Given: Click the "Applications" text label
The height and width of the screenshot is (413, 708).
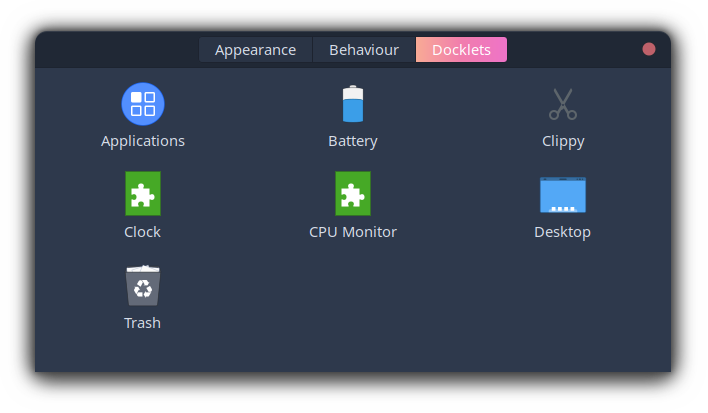Looking at the screenshot, I should (x=143, y=141).
